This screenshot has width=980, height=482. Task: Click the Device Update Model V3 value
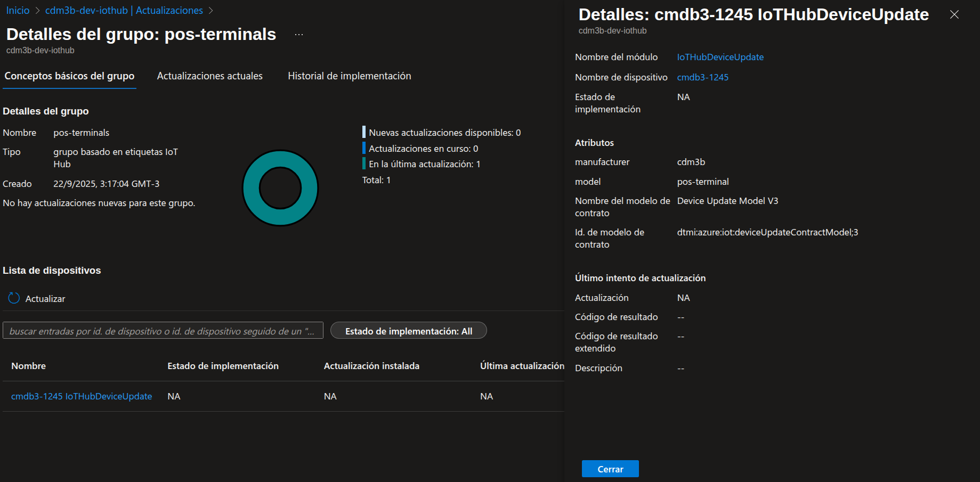point(728,201)
